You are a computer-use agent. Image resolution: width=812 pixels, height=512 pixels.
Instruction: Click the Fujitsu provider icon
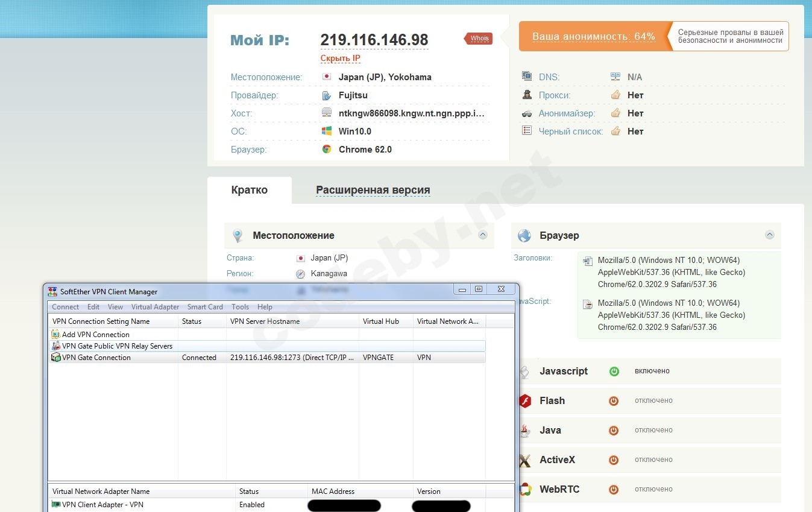(x=327, y=95)
